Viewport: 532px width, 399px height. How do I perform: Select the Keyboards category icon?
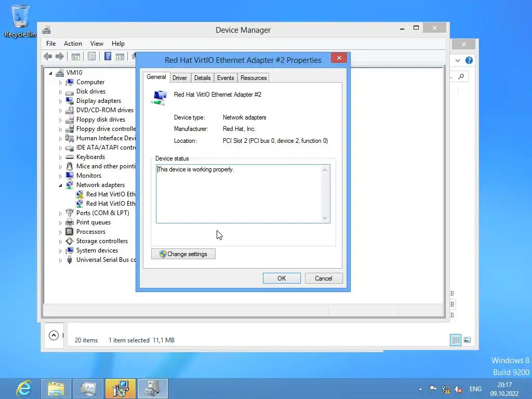(x=70, y=157)
